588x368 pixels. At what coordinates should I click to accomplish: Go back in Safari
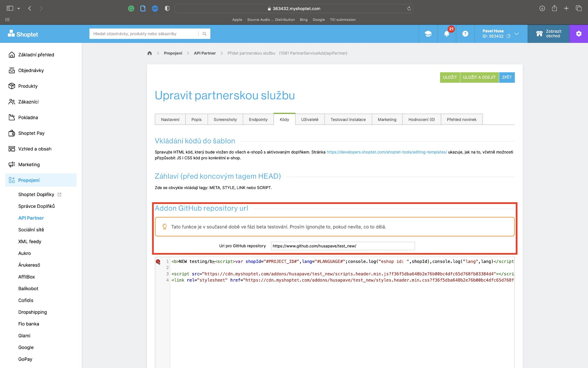[x=30, y=8]
